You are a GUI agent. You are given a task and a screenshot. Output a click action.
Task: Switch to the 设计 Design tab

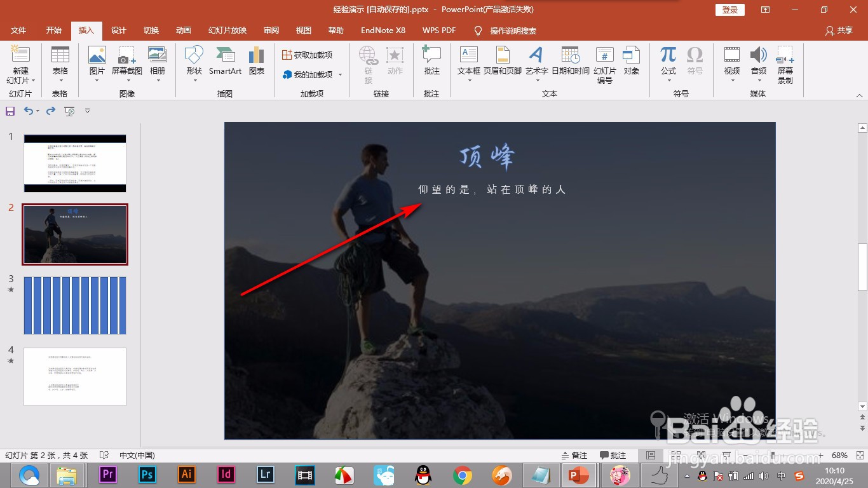119,30
